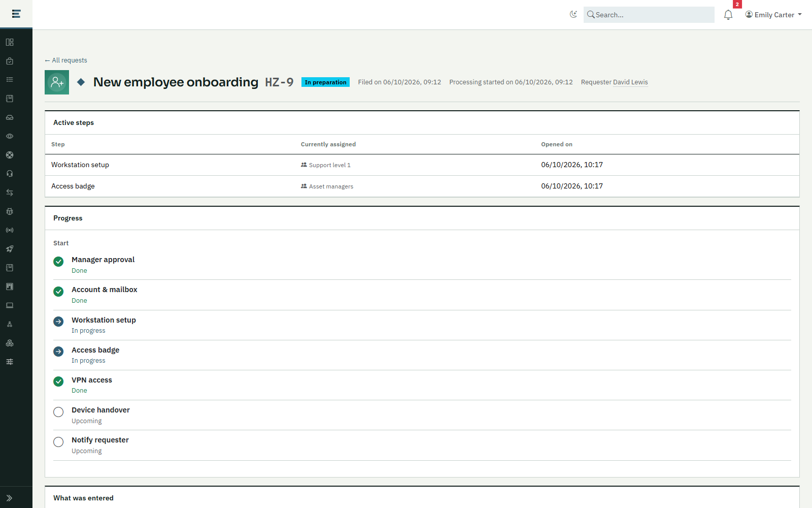Open the headset help desk icon
Image resolution: width=812 pixels, height=508 pixels.
pos(10,174)
